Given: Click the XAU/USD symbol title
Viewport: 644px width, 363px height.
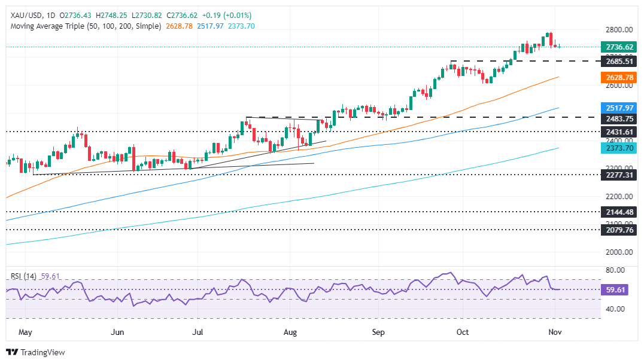Looking at the screenshot, I should point(26,15).
